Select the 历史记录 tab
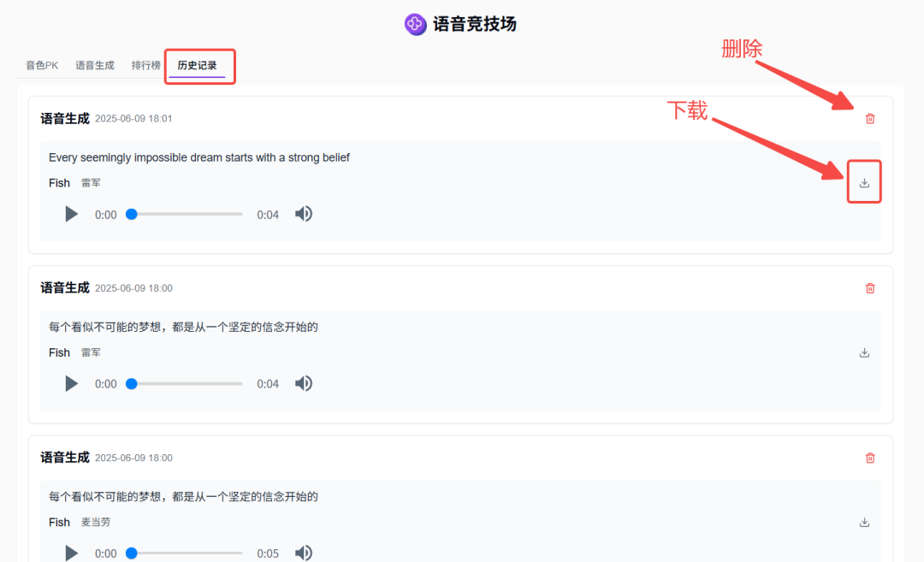924x562 pixels. [197, 65]
